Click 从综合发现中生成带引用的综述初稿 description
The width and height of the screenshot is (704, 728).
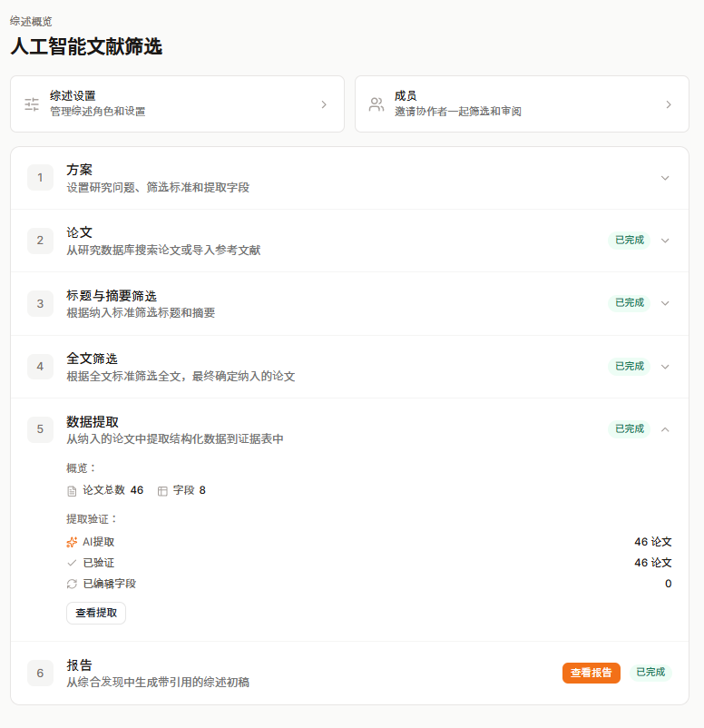click(158, 683)
